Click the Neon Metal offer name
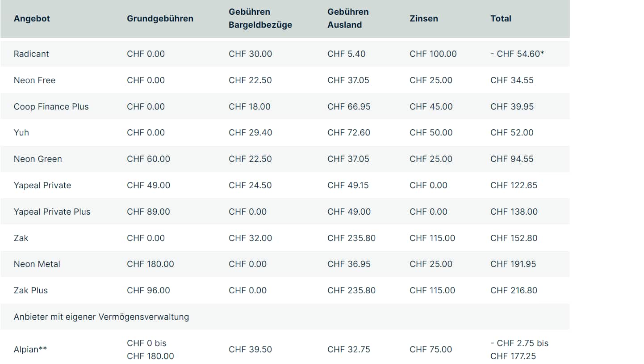Screen dimensions: 644x364 (x=37, y=264)
